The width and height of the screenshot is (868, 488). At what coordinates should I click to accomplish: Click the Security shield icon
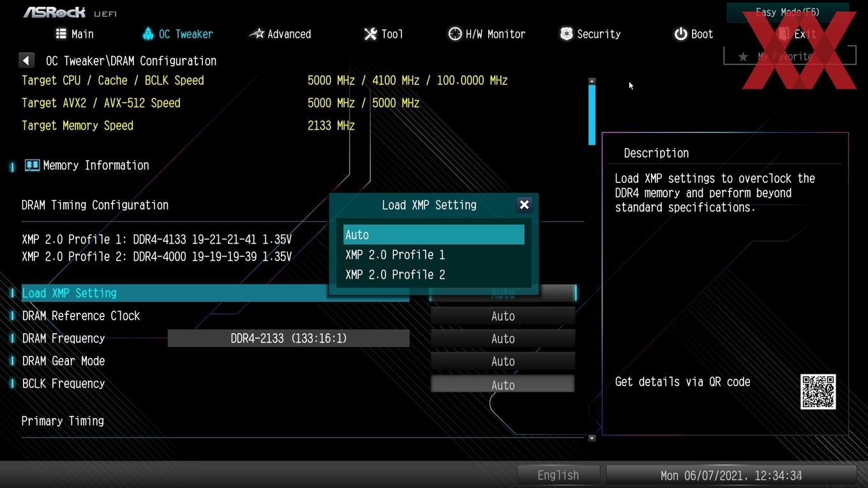(566, 34)
